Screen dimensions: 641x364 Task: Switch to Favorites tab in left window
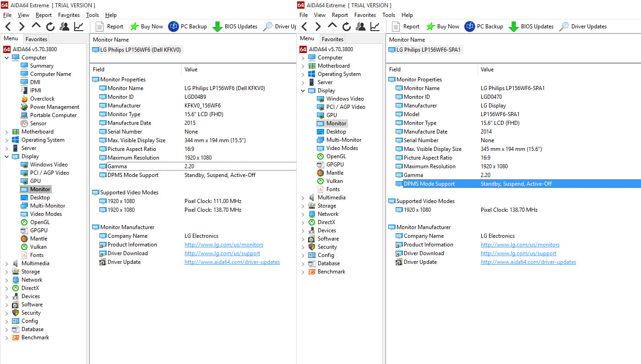coord(36,39)
